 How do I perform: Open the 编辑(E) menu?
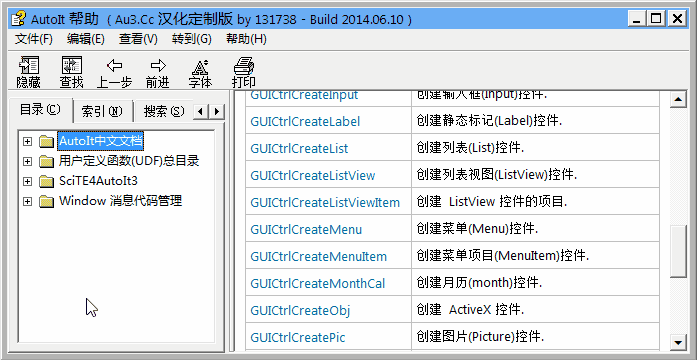(x=86, y=39)
